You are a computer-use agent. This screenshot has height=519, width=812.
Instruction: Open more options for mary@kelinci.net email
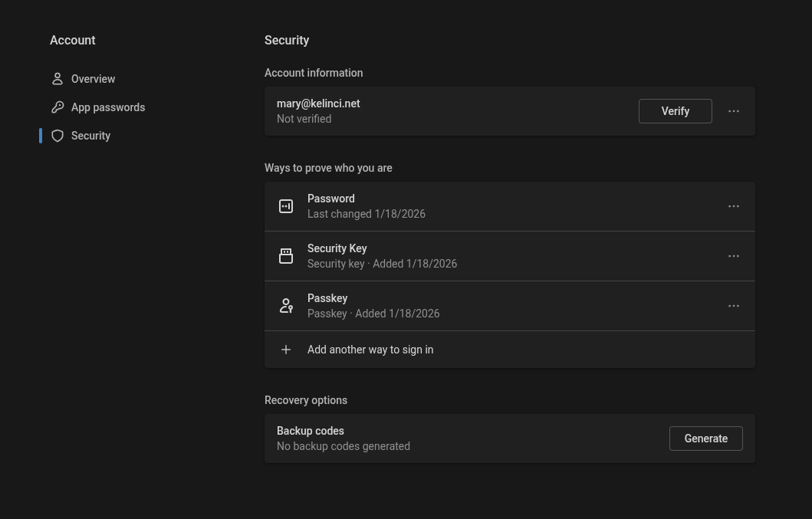point(734,111)
